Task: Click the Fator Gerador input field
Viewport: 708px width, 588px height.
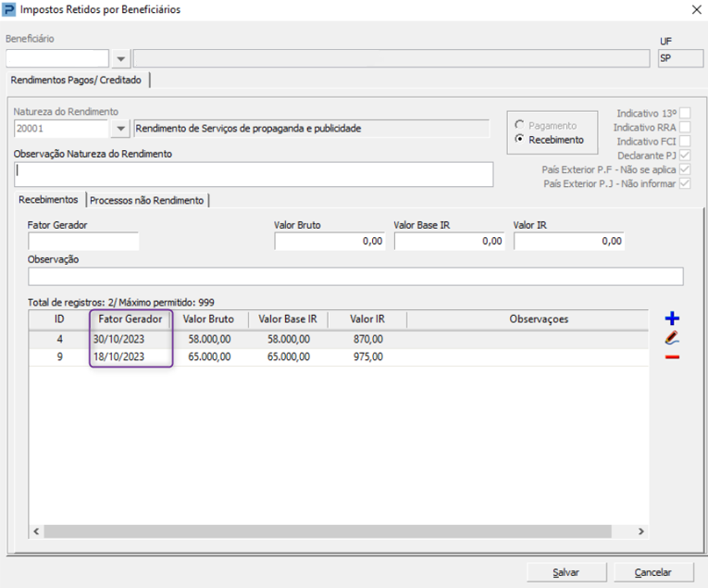Action: tap(83, 242)
